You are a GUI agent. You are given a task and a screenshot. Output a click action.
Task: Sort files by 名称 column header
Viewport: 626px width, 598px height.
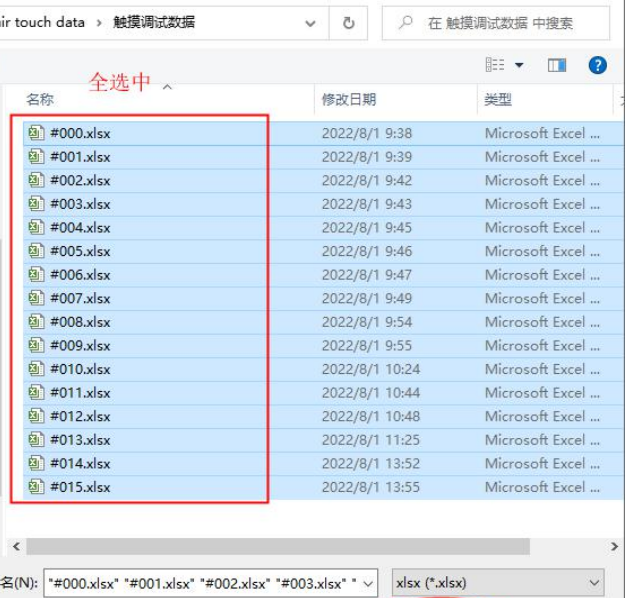[x=40, y=99]
